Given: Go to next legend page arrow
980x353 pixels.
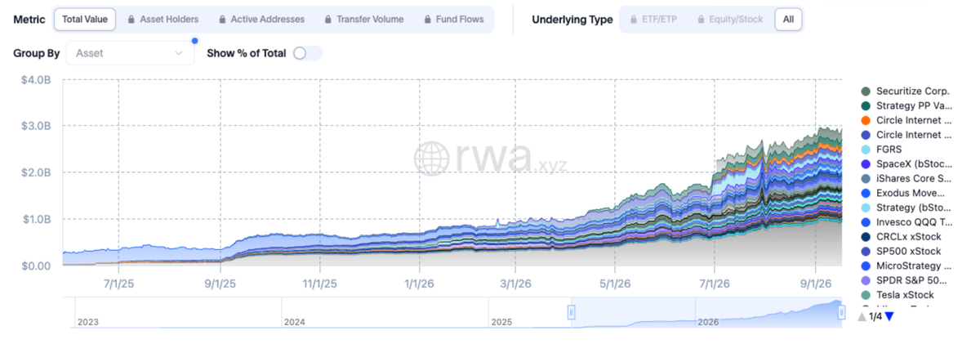Looking at the screenshot, I should click(x=889, y=316).
